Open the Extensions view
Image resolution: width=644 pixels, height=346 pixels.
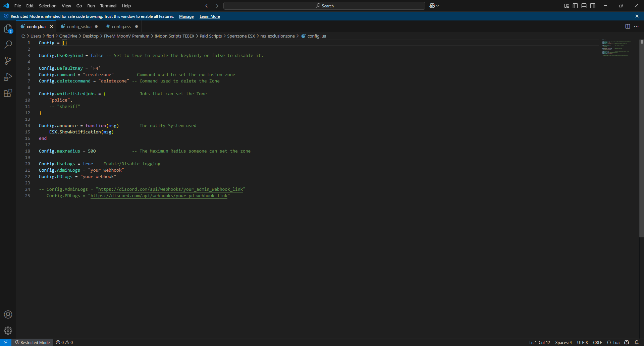coord(8,93)
